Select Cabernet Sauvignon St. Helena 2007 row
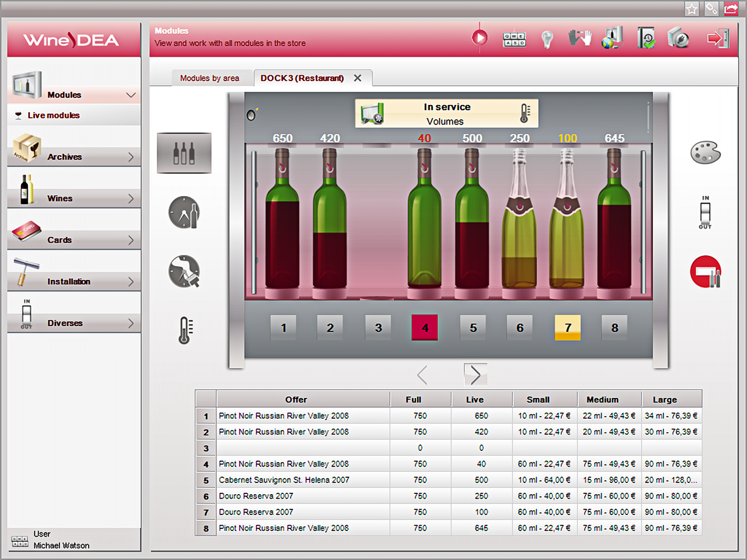This screenshot has height=560, width=747. pyautogui.click(x=284, y=480)
